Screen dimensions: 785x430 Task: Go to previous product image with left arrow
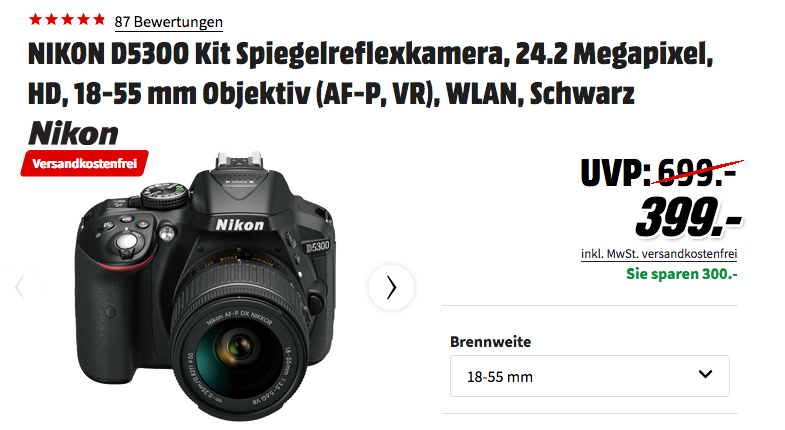[x=20, y=287]
